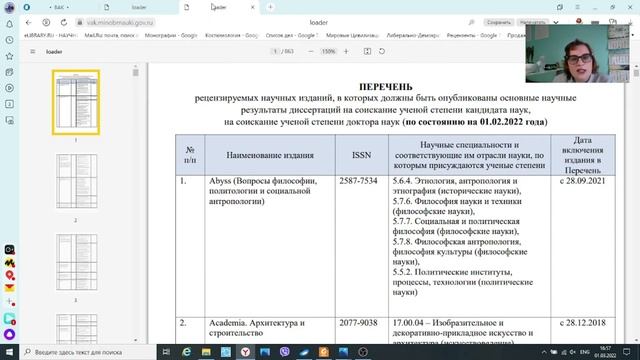This screenshot has width=640, height=360.
Task: Open Монографии - Google bookmark
Action: point(171,36)
